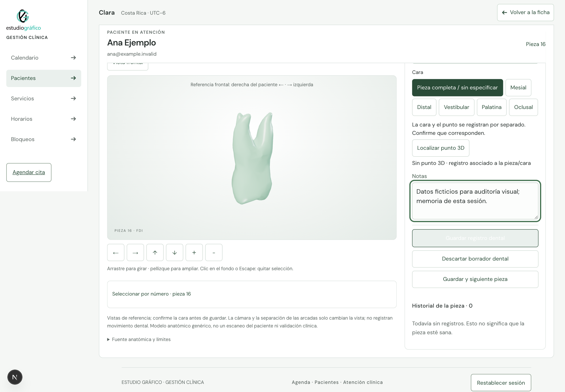Viewport: 565px width, 392px height.
Task: Click into the Notas text area
Action: (475, 201)
